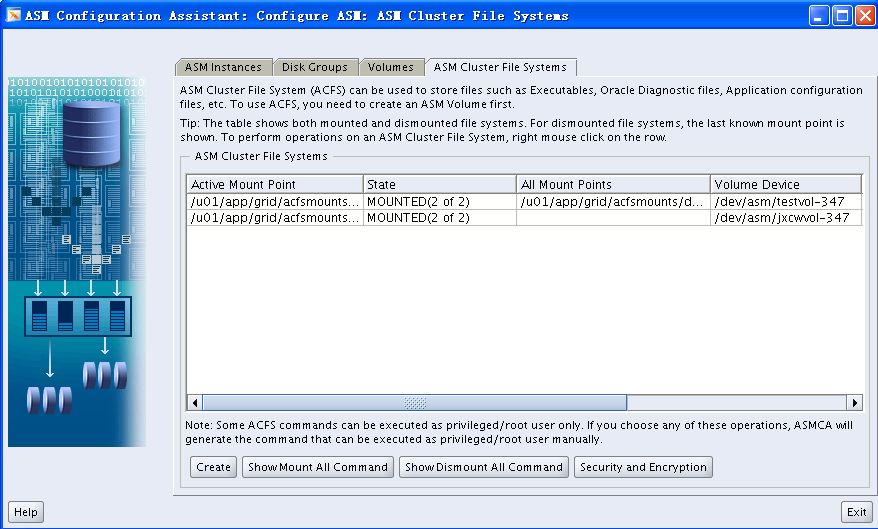
Task: Select the /dev/asm/testvol-347 cell
Action: pyautogui.click(x=786, y=202)
